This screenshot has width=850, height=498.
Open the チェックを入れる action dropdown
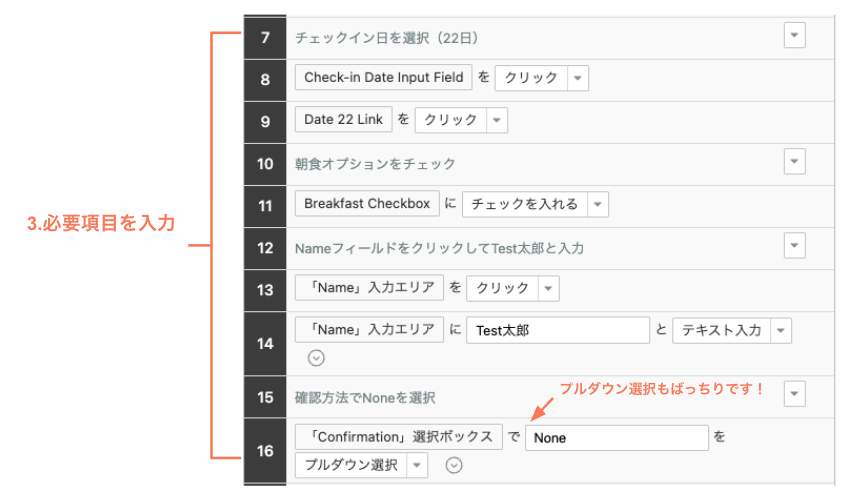(x=597, y=204)
